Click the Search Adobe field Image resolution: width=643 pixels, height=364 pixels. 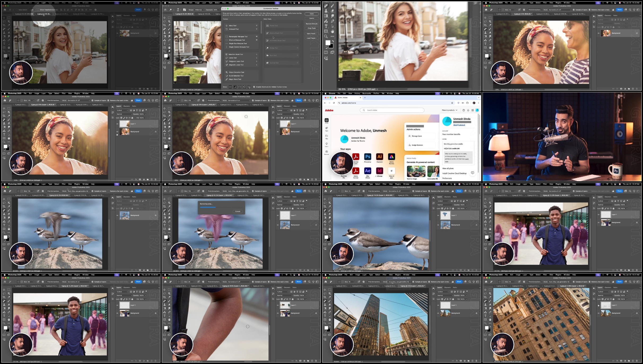click(392, 110)
